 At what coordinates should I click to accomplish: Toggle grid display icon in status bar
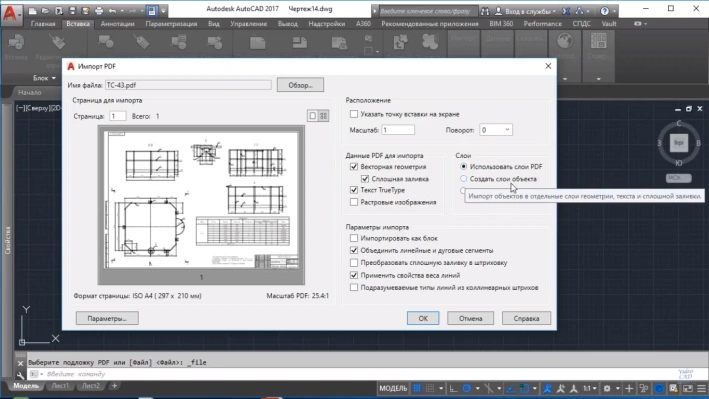[417, 388]
